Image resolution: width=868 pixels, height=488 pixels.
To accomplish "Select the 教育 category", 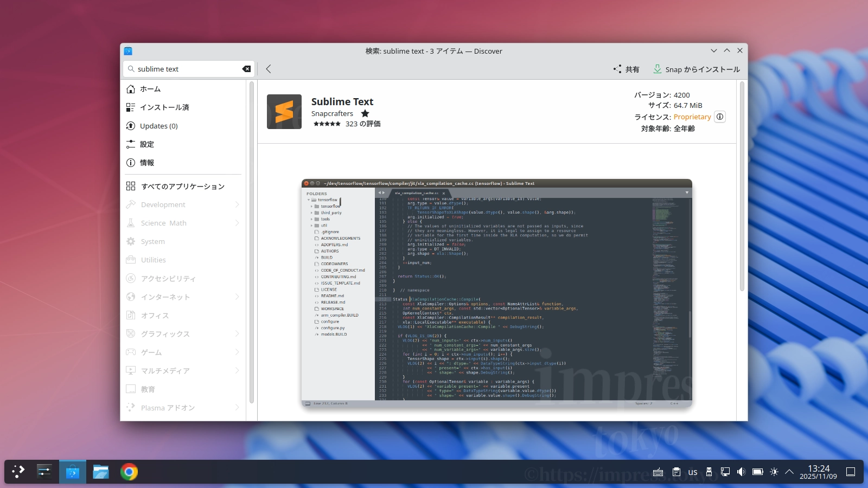I will [x=183, y=389].
